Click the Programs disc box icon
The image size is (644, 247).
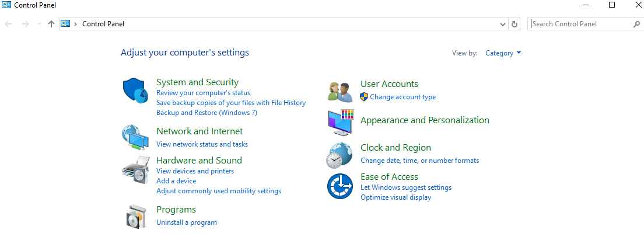(136, 216)
